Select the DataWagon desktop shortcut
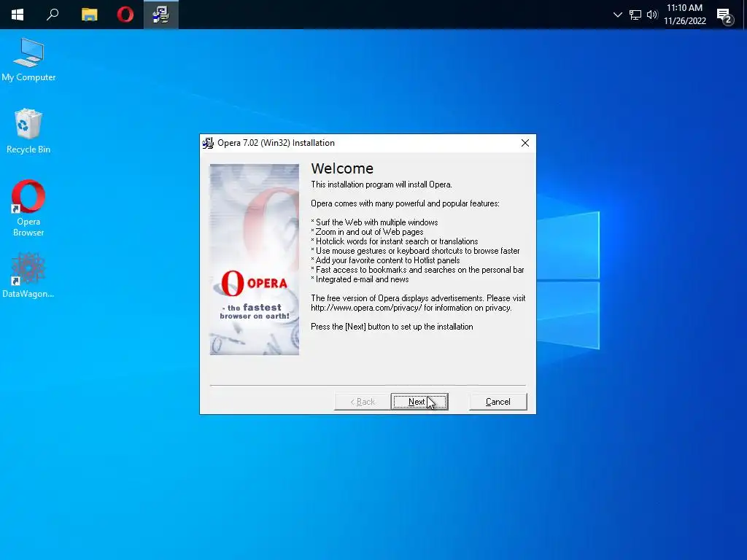 [28, 275]
